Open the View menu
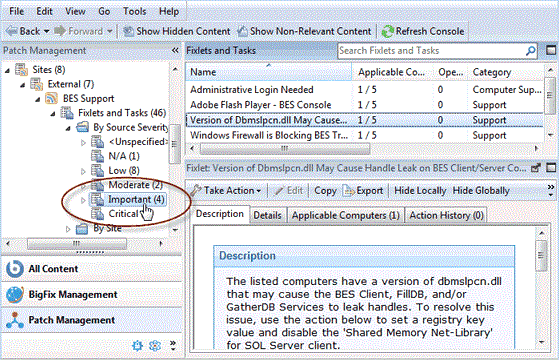 click(x=75, y=11)
